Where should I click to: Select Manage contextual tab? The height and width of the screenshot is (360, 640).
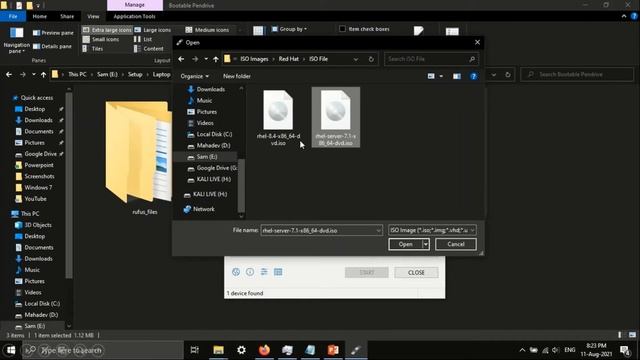pos(135,5)
